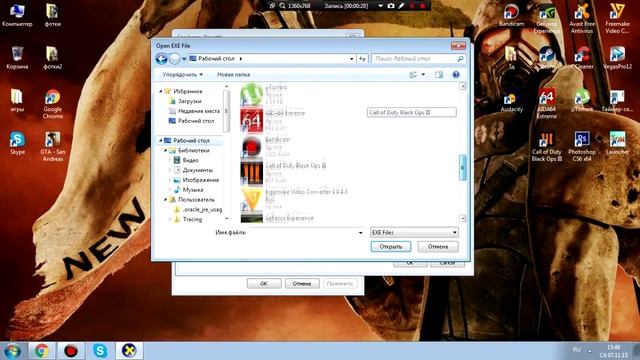The width and height of the screenshot is (640, 360).
Task: Refresh the folder via address bar button
Action: (362, 59)
